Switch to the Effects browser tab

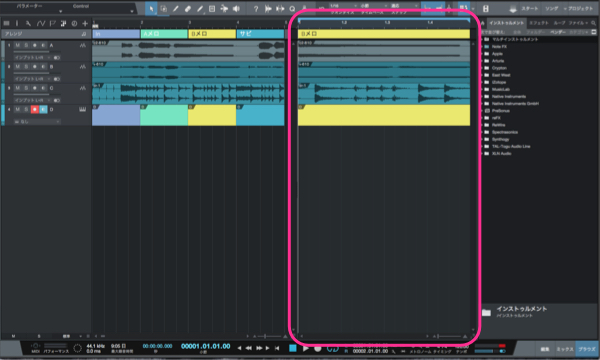tap(539, 23)
